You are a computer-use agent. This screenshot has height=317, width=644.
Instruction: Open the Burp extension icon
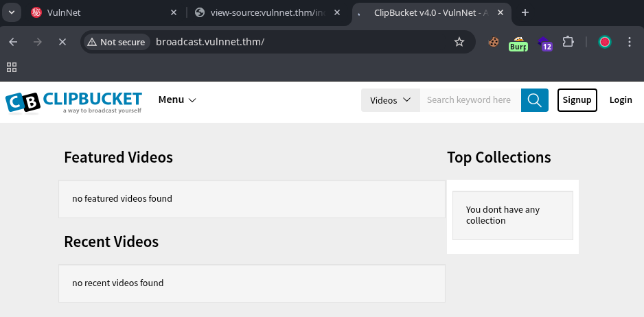pos(518,43)
